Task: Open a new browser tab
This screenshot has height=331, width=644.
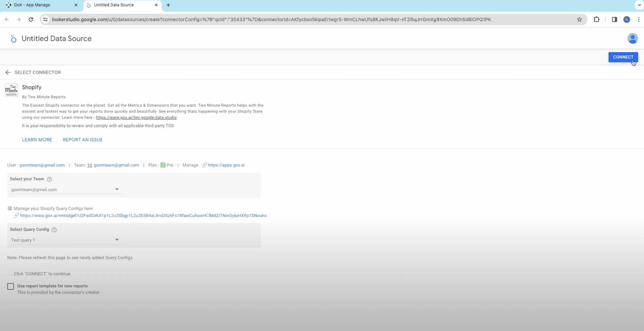Action: point(168,5)
